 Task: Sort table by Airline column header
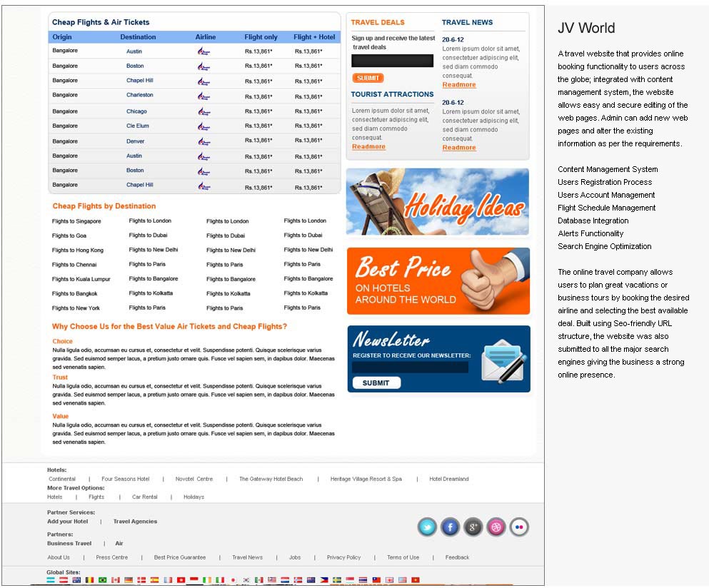click(x=206, y=37)
